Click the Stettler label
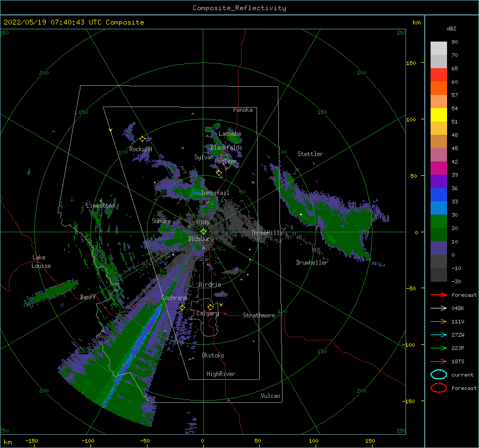 tap(310, 154)
